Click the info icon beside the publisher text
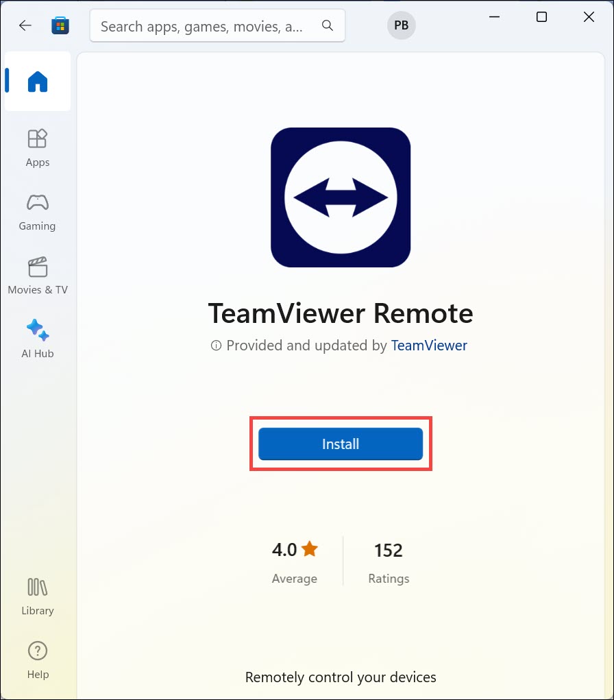The width and height of the screenshot is (614, 700). point(217,346)
